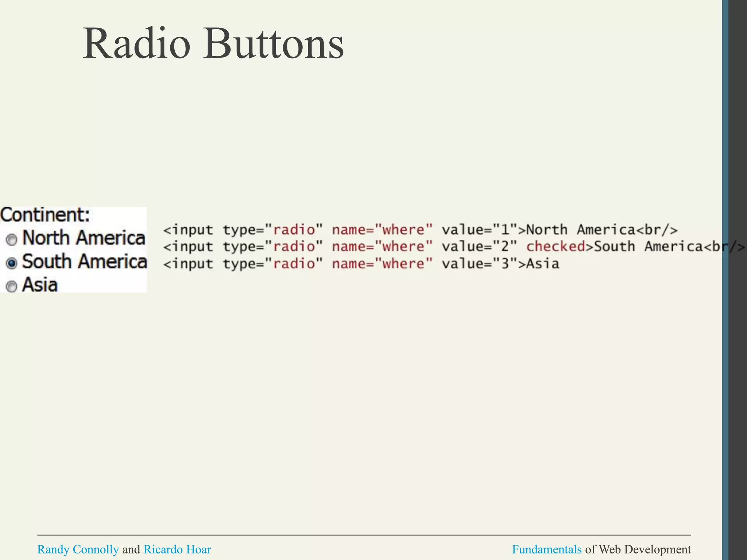Screen dimensions: 747x560
Task: Click the Continent: label
Action: click(x=45, y=214)
